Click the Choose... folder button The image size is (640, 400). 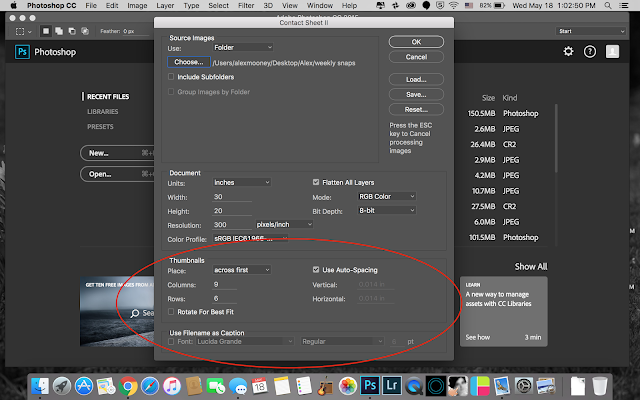click(x=189, y=62)
